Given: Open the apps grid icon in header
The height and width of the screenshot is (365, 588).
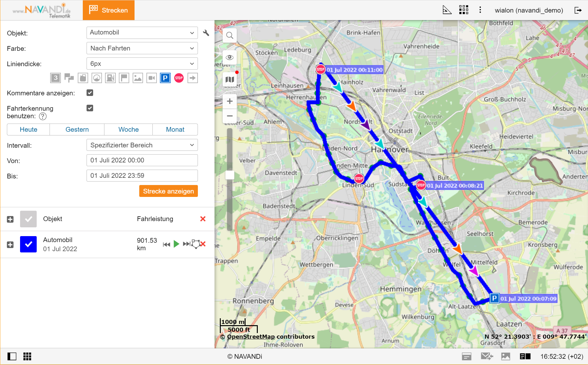Looking at the screenshot, I should coord(464,10).
